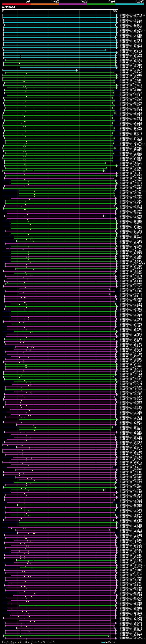Select the UniRef100_A3C477 label
The image size is (146, 644).
point(131,562)
